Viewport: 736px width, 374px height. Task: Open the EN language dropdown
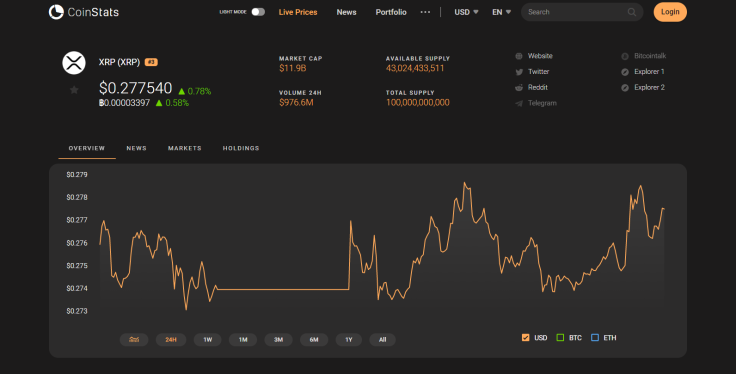(501, 12)
